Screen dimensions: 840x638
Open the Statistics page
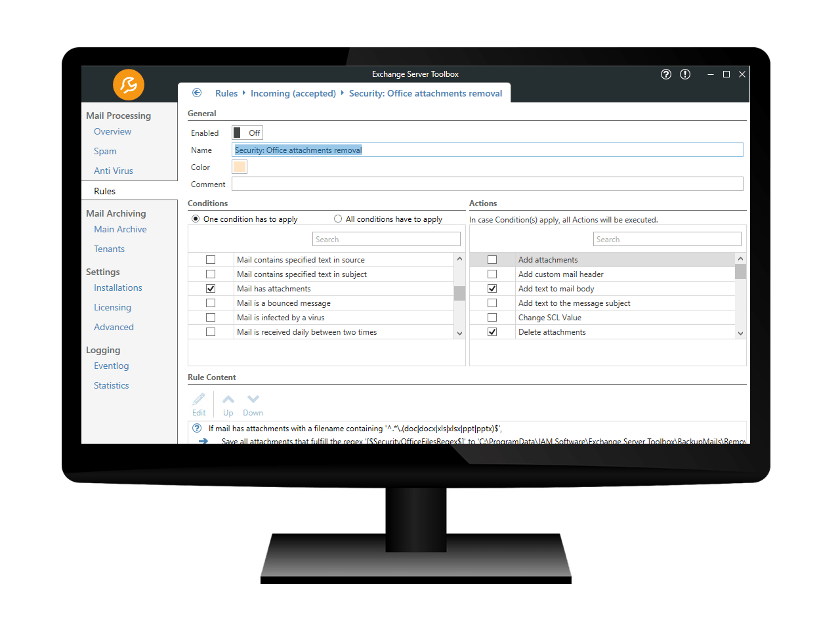(112, 385)
